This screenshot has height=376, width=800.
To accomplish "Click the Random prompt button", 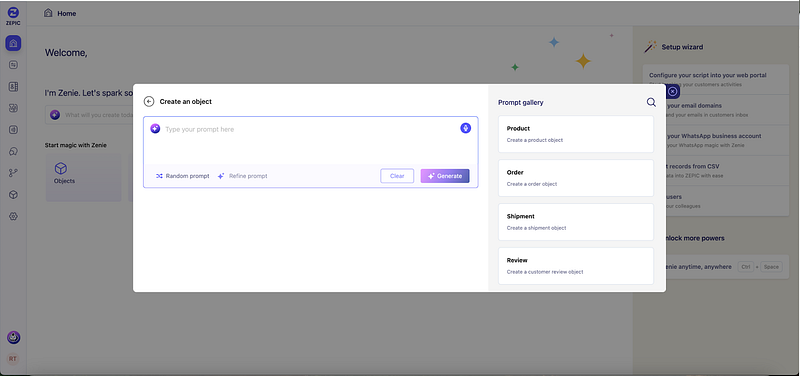I will pyautogui.click(x=183, y=176).
